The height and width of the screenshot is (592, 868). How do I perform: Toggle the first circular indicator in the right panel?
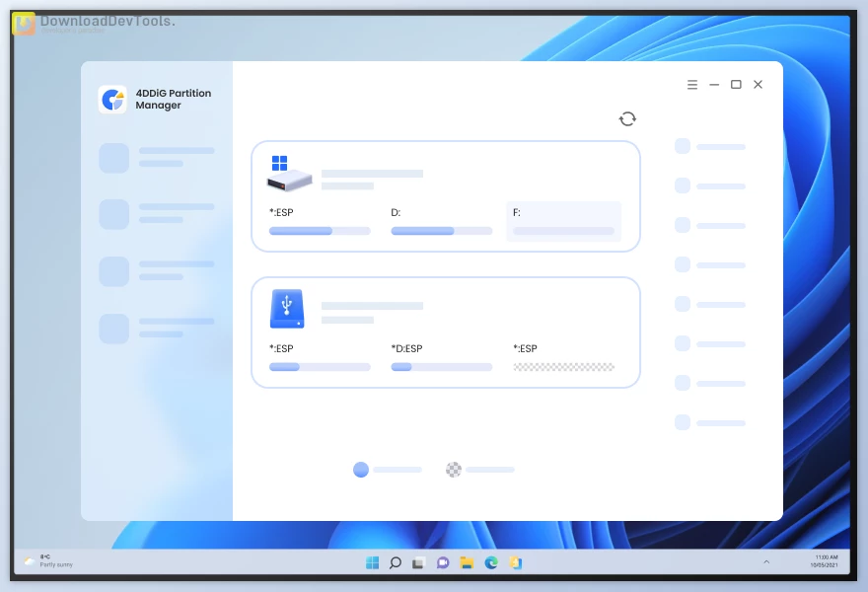(x=683, y=146)
